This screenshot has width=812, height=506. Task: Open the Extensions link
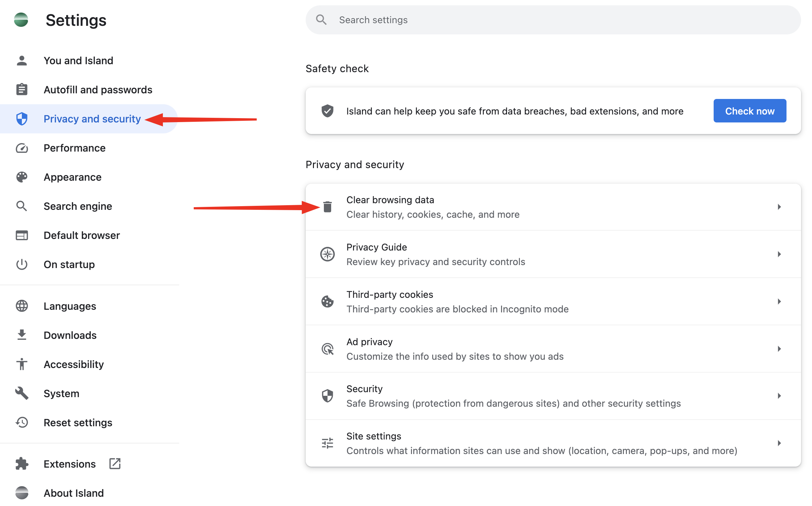[x=89, y=464]
